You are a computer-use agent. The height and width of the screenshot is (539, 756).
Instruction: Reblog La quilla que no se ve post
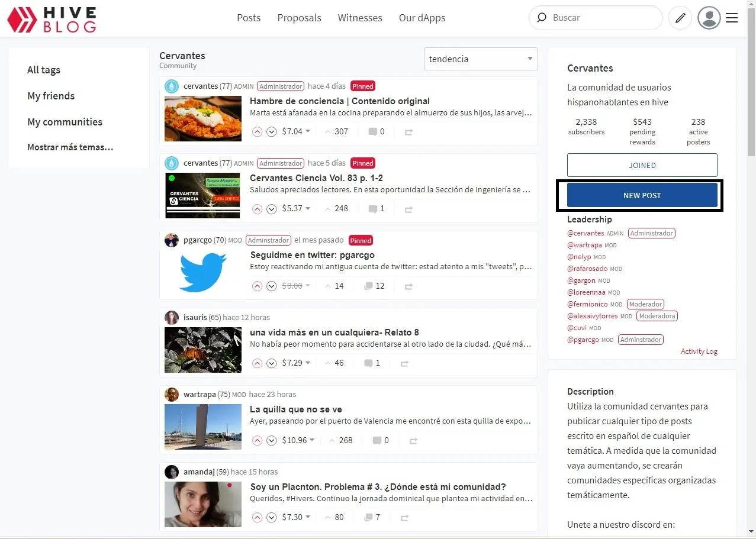(413, 441)
